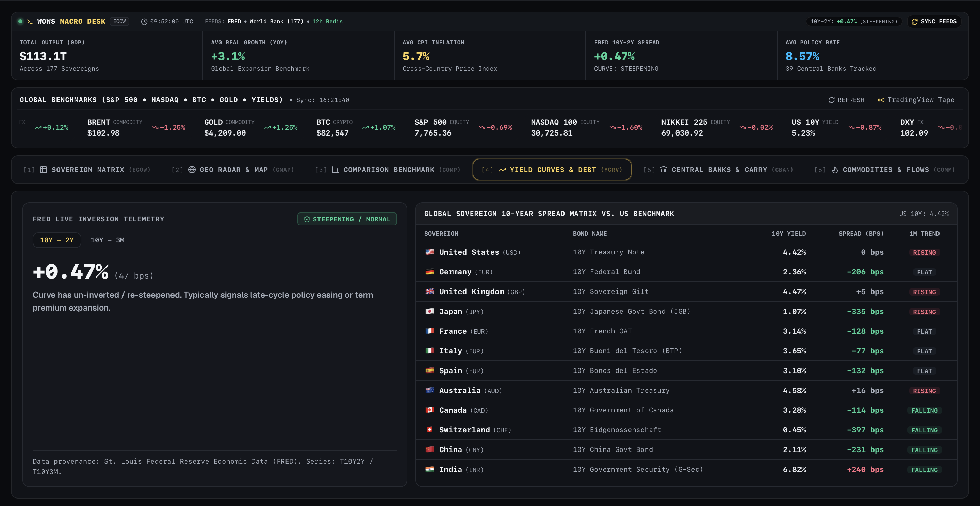Viewport: 980px width, 506px height.
Task: Click the shield icon in Steepening badge
Action: 307,219
